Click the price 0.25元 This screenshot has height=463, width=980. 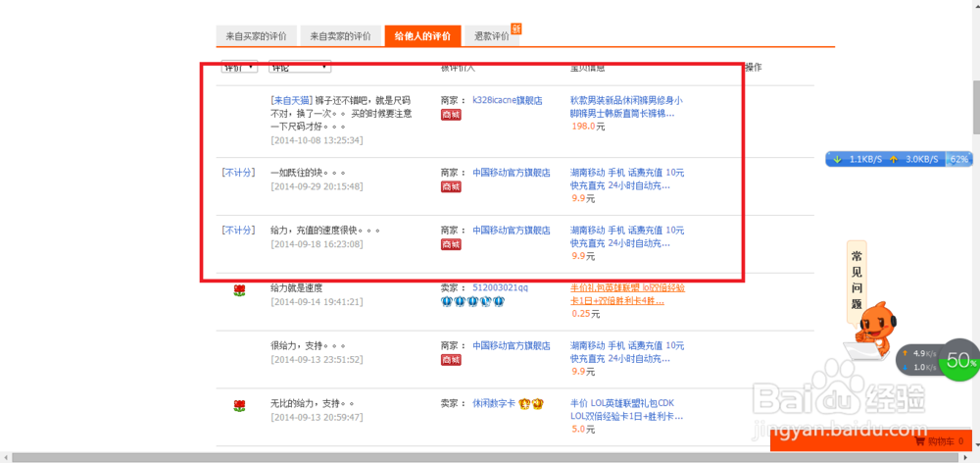point(586,314)
